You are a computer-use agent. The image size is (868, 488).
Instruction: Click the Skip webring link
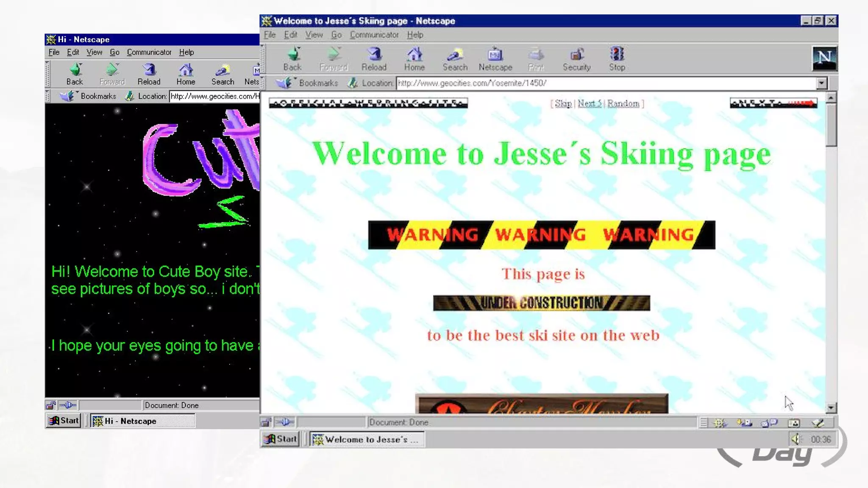[x=563, y=104]
